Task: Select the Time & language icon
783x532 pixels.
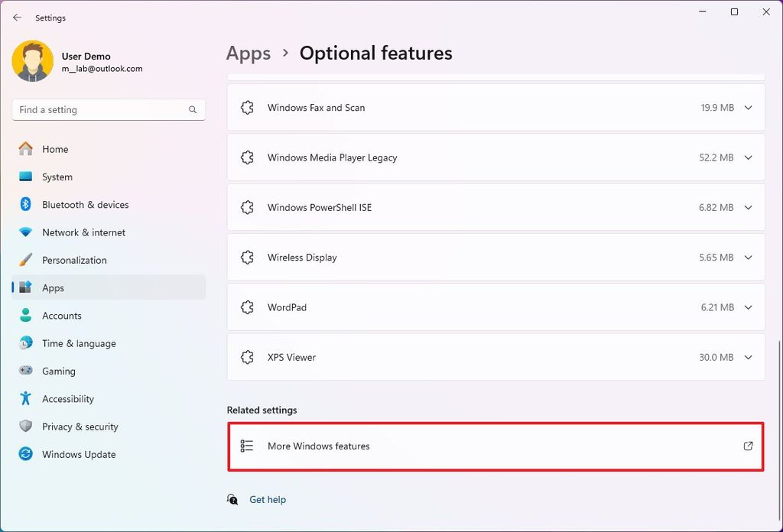Action: [26, 343]
